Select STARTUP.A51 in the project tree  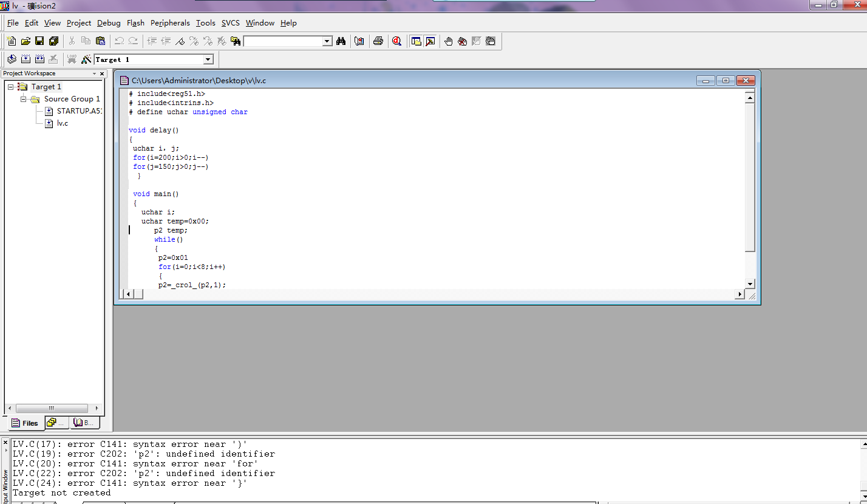coord(79,111)
